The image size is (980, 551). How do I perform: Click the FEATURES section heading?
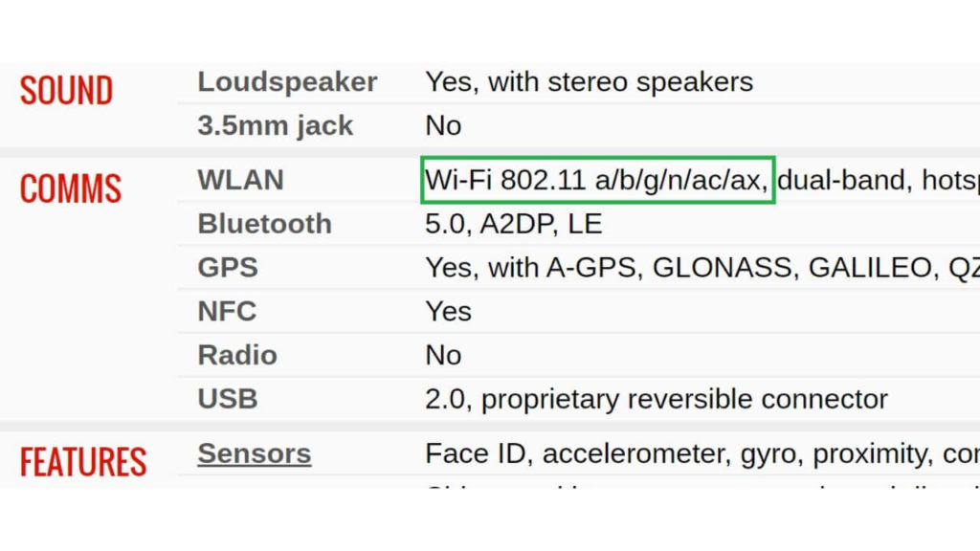tap(83, 463)
